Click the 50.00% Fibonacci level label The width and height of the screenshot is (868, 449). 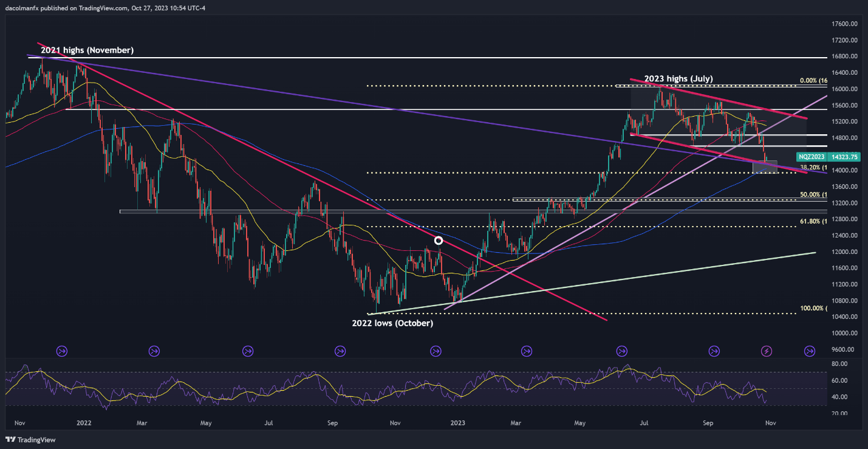[x=812, y=194]
